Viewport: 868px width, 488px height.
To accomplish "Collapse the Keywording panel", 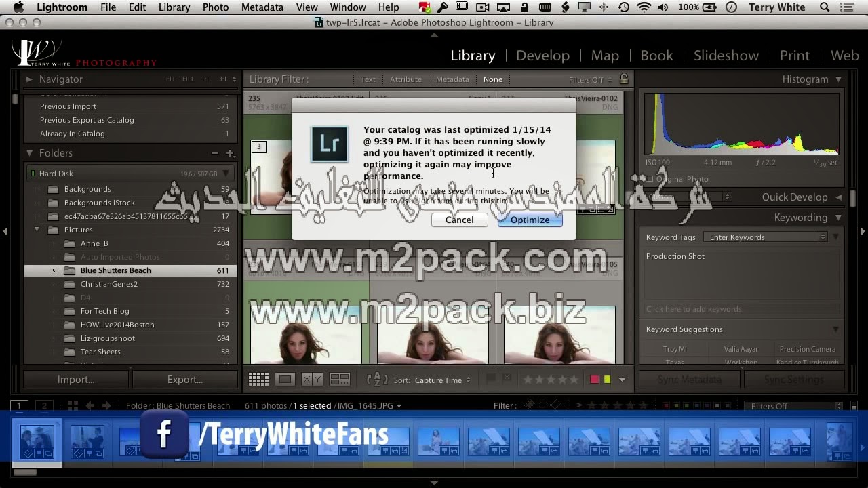I will [838, 218].
